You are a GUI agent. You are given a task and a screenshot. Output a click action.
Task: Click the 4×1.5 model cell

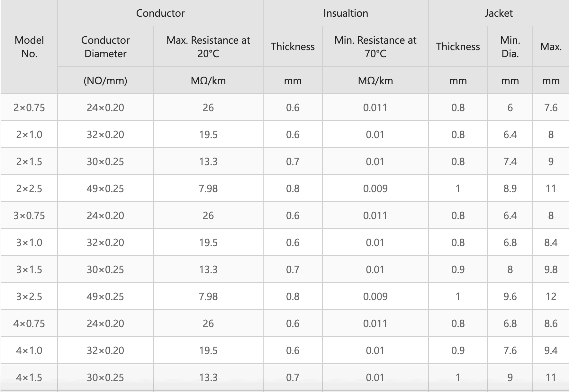[29, 378]
